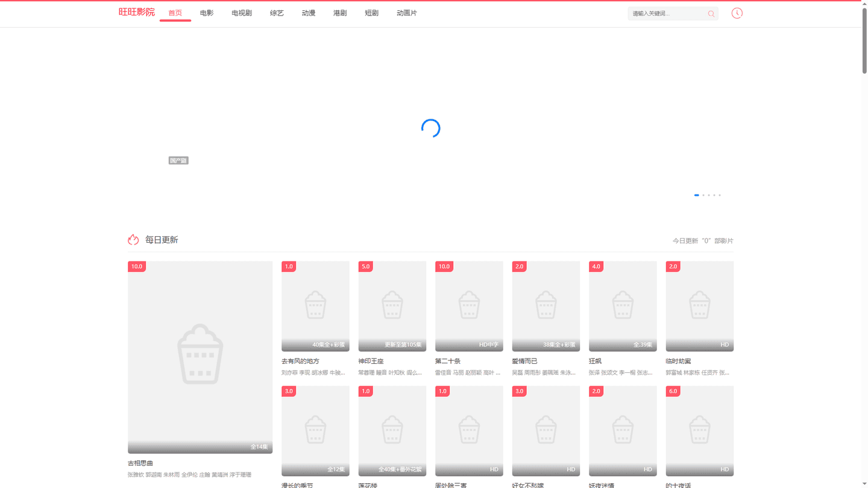Open the 古相思曲 large poster thumbnail

coord(200,357)
